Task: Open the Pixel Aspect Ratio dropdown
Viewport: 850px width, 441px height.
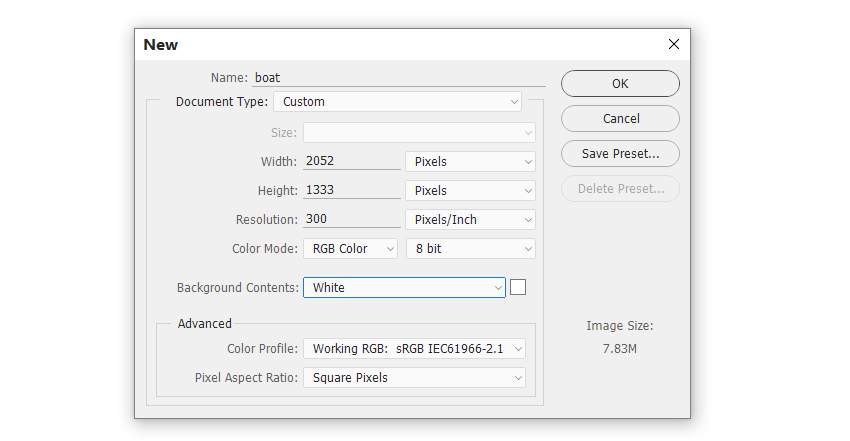Action: point(414,378)
